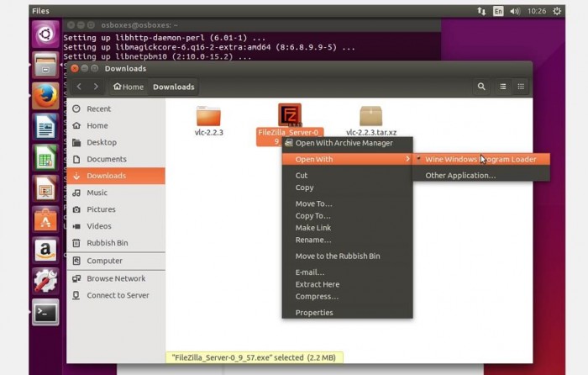Open Rubbish Bin in the sidebar

pyautogui.click(x=116, y=243)
